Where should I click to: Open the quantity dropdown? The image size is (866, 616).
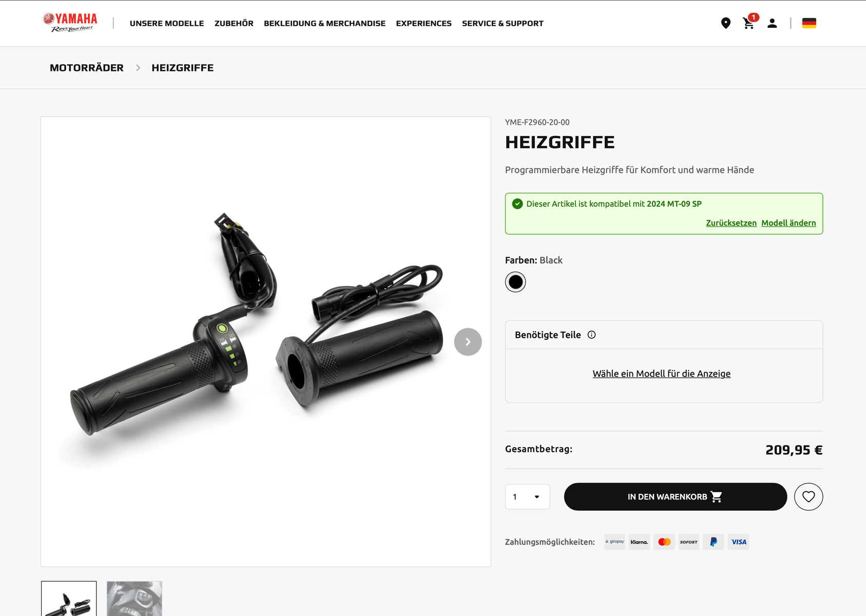click(527, 497)
